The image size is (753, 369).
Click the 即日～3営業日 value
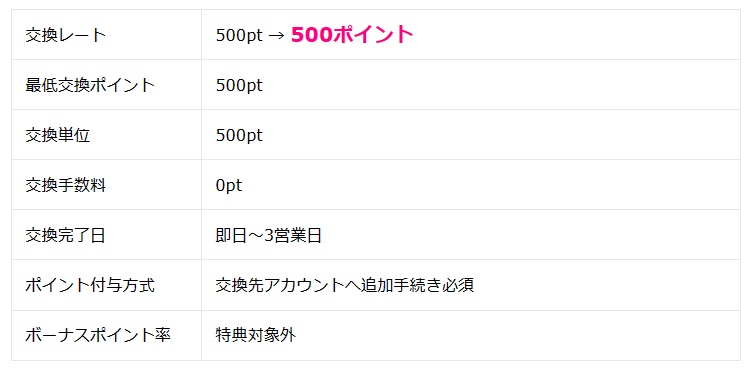pyautogui.click(x=268, y=235)
